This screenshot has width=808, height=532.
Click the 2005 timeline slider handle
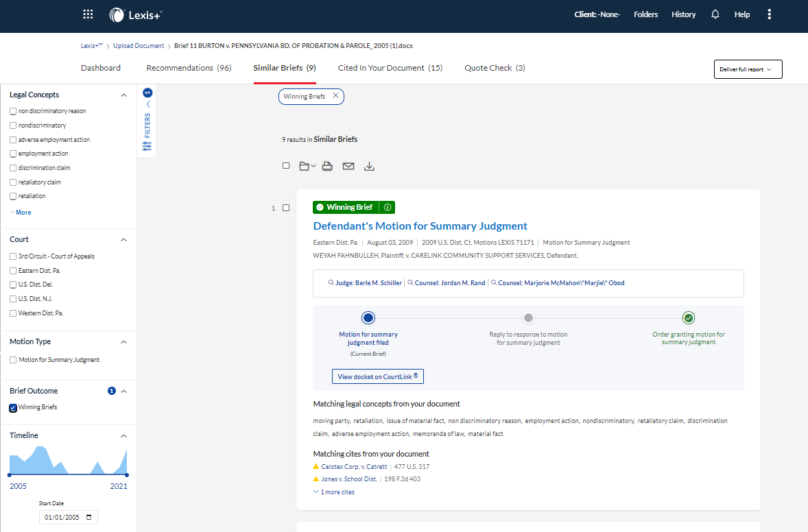click(x=10, y=474)
